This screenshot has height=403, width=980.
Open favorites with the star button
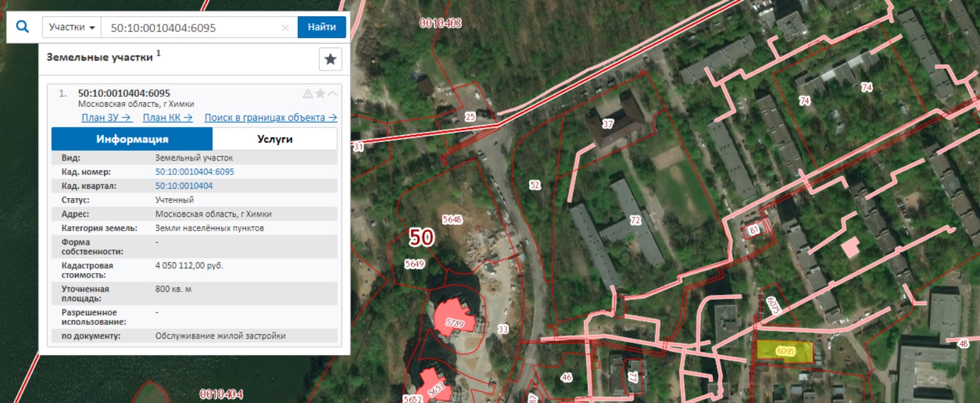pyautogui.click(x=330, y=59)
